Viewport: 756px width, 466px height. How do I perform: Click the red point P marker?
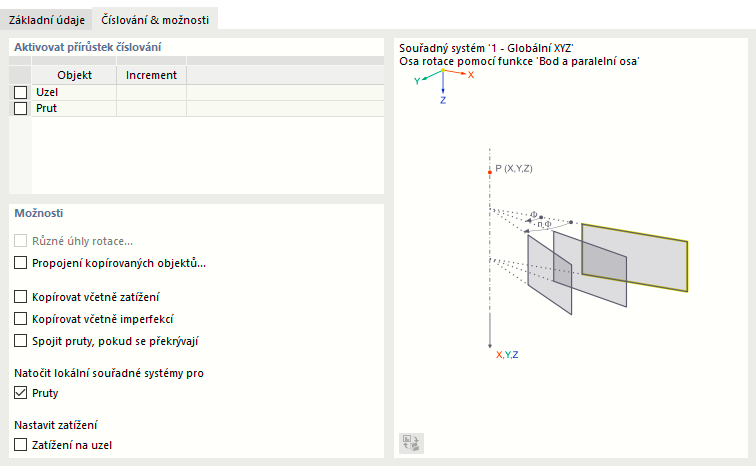(x=489, y=172)
